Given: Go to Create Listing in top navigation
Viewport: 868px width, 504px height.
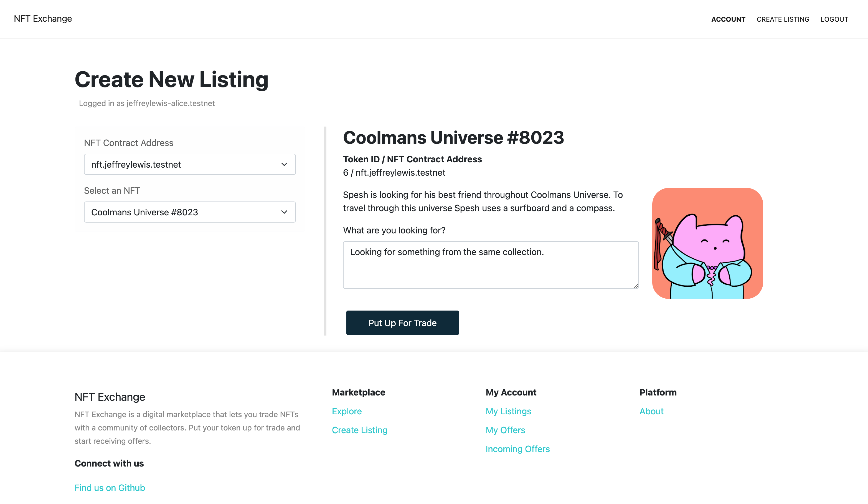Looking at the screenshot, I should 783,19.
